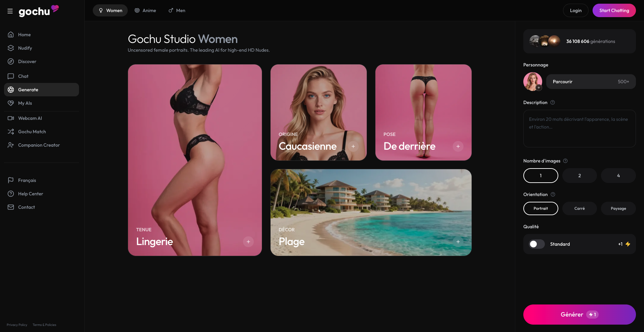Viewport: 644px width, 332px height.
Task: Open Webcam AI in the sidebar
Action: [x=41, y=118]
